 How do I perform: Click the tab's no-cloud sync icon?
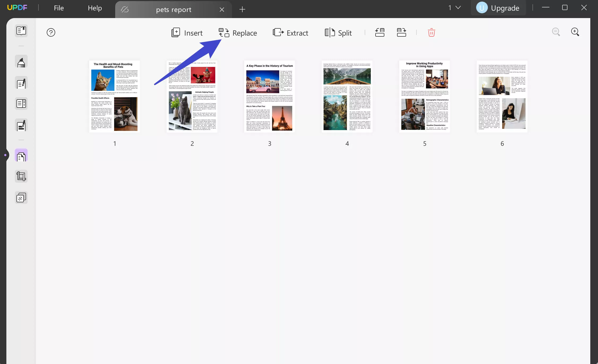click(125, 10)
